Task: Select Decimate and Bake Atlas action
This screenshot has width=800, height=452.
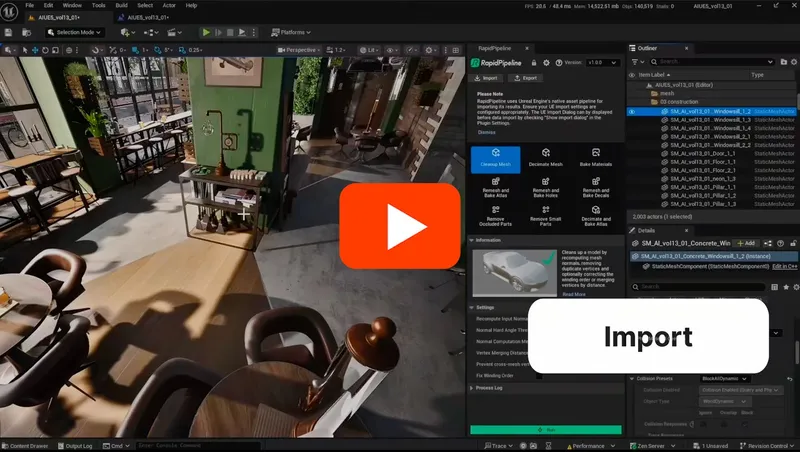Action: (x=595, y=216)
